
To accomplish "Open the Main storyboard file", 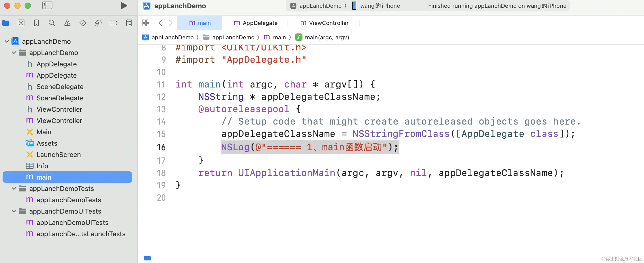I will 67,132.
